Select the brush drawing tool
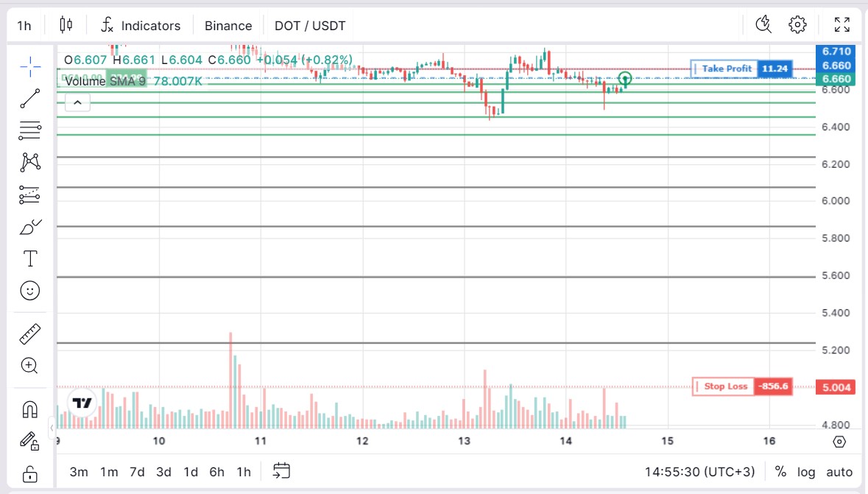The image size is (868, 494). [x=30, y=227]
